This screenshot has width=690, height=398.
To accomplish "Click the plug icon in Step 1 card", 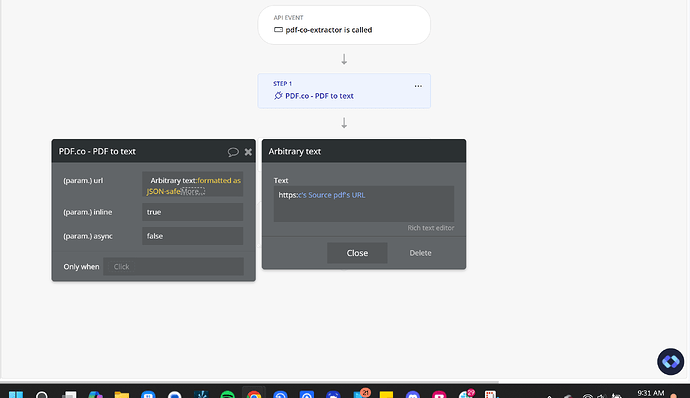I will (x=278, y=96).
